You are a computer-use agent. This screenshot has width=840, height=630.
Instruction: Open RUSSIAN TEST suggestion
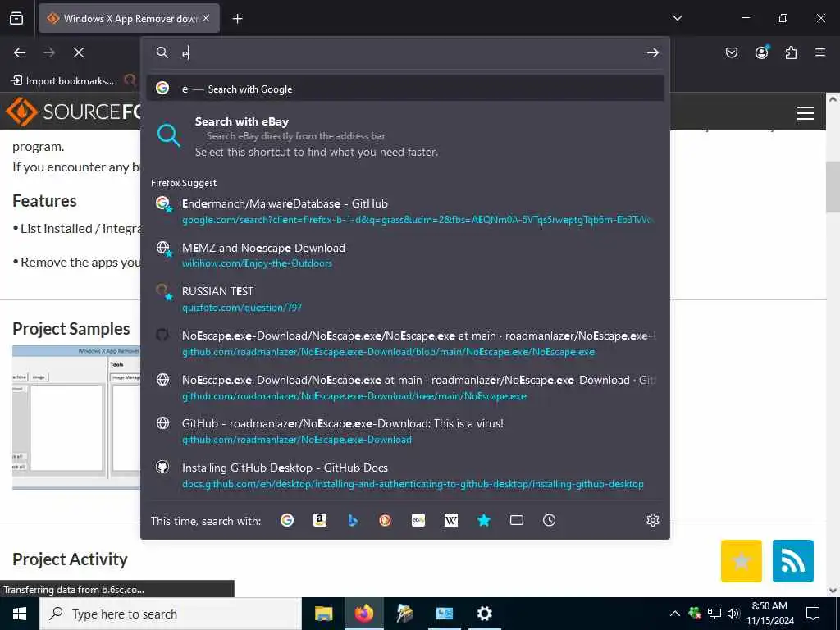pos(405,299)
